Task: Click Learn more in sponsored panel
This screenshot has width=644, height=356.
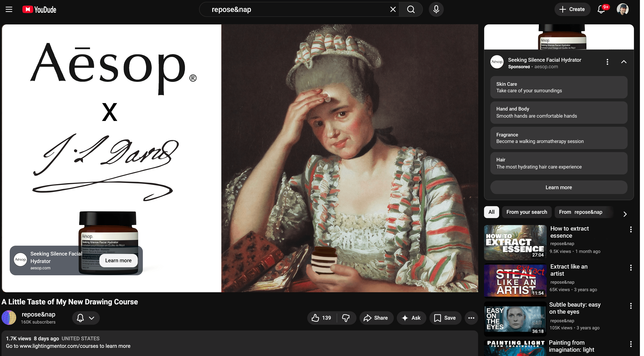Action: tap(558, 187)
